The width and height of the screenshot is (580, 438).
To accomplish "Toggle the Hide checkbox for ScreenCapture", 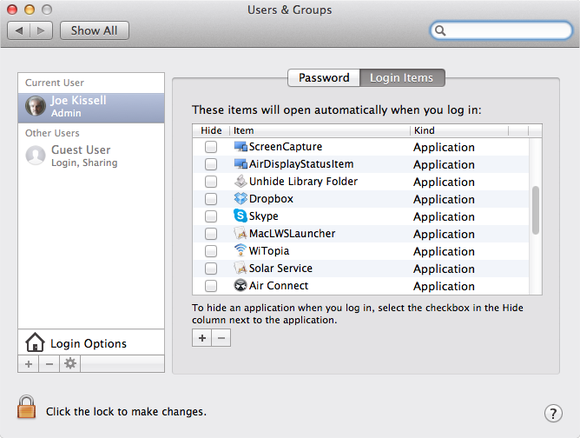I will (211, 147).
